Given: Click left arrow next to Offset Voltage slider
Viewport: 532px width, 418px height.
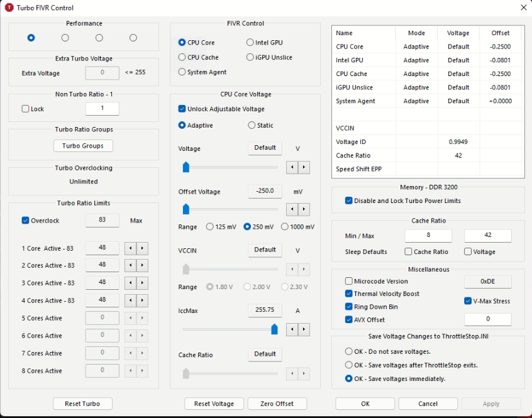Looking at the screenshot, I should click(292, 209).
